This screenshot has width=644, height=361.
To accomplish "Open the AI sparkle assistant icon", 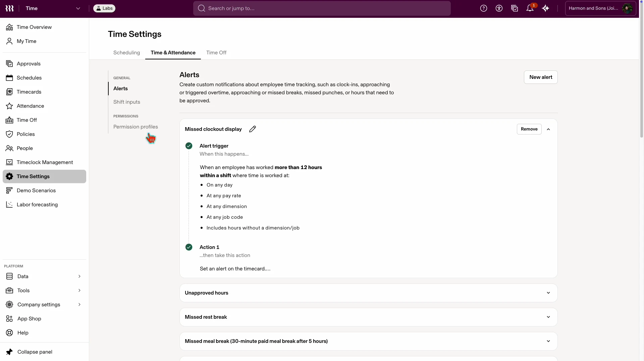I will 545,8.
